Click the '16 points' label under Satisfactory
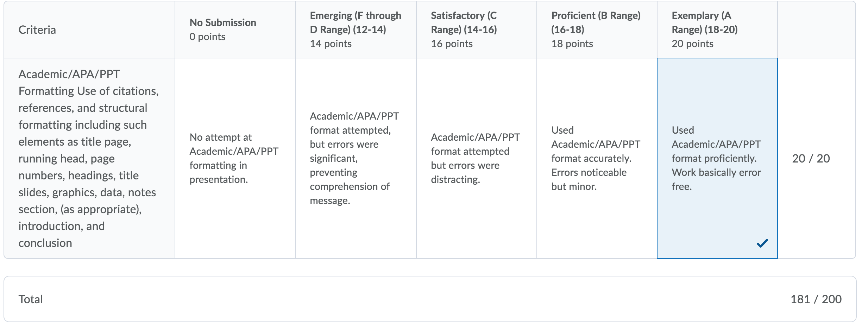Screen dimensions: 868x325 tap(452, 44)
